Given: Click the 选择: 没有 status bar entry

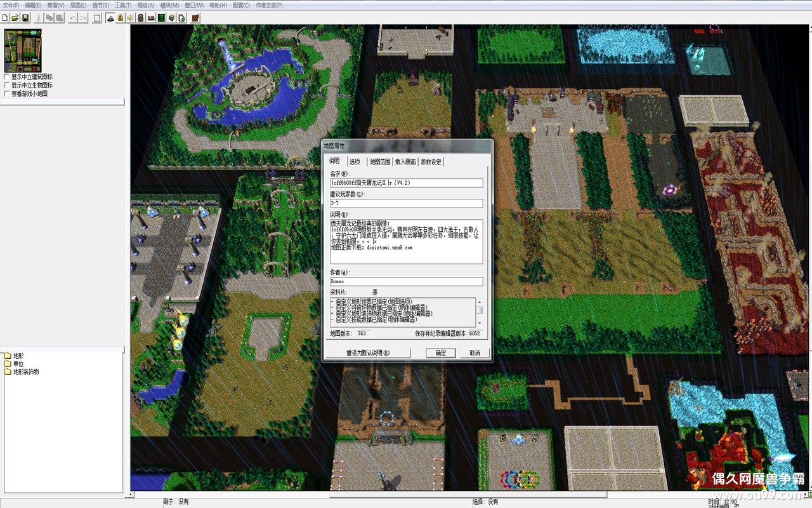Looking at the screenshot, I should [485, 502].
